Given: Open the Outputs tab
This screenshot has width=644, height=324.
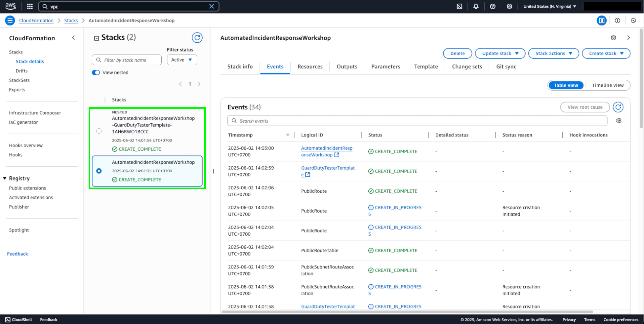Looking at the screenshot, I should pos(347,67).
